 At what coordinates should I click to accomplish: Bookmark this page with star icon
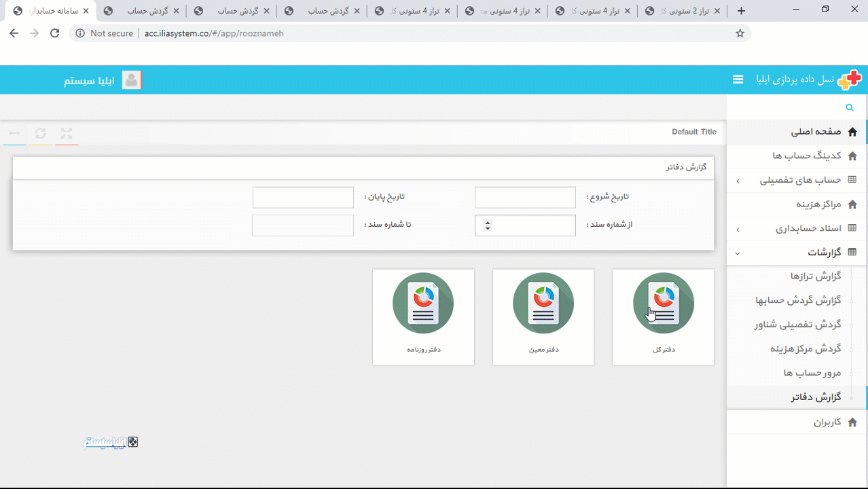740,33
